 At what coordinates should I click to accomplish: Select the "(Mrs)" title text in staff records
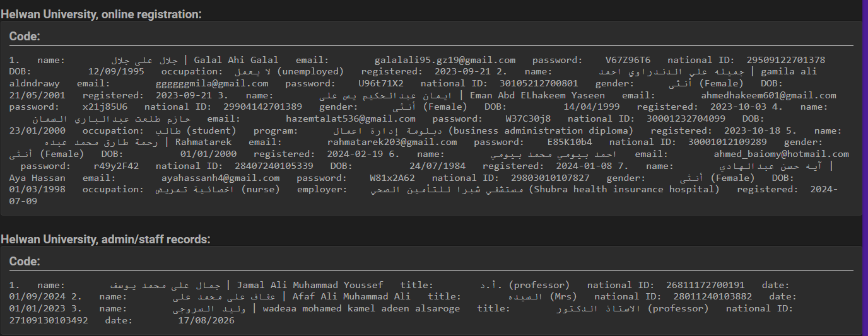pyautogui.click(x=563, y=296)
